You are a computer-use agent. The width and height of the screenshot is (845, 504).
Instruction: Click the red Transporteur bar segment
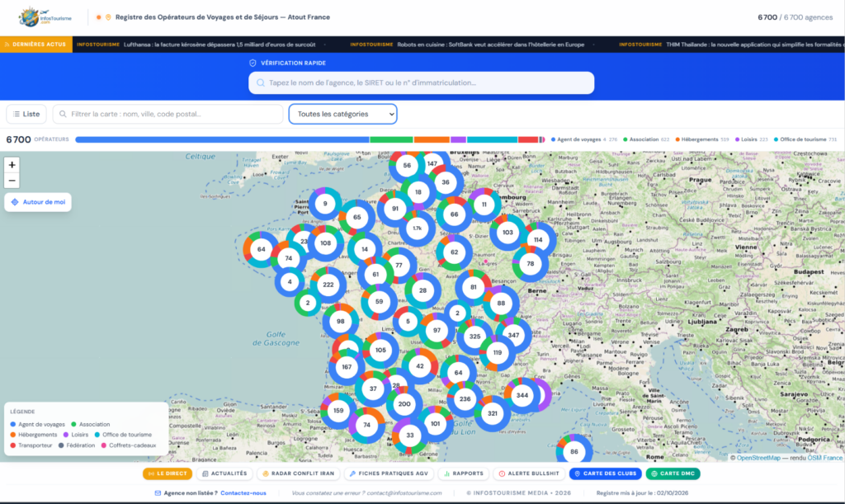point(528,139)
